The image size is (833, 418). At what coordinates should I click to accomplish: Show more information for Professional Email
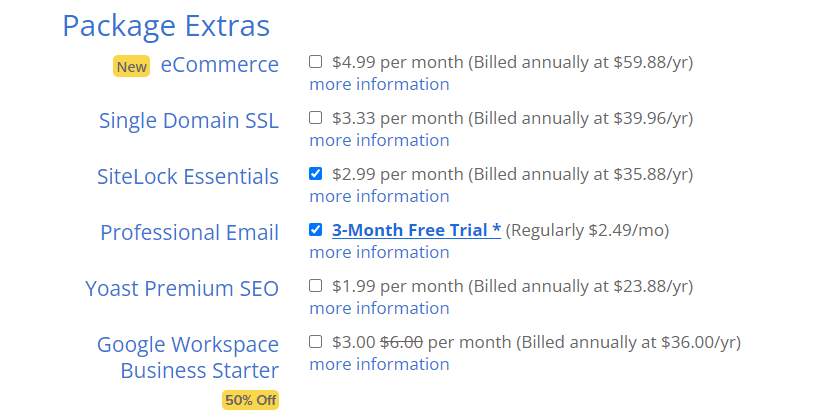[379, 252]
